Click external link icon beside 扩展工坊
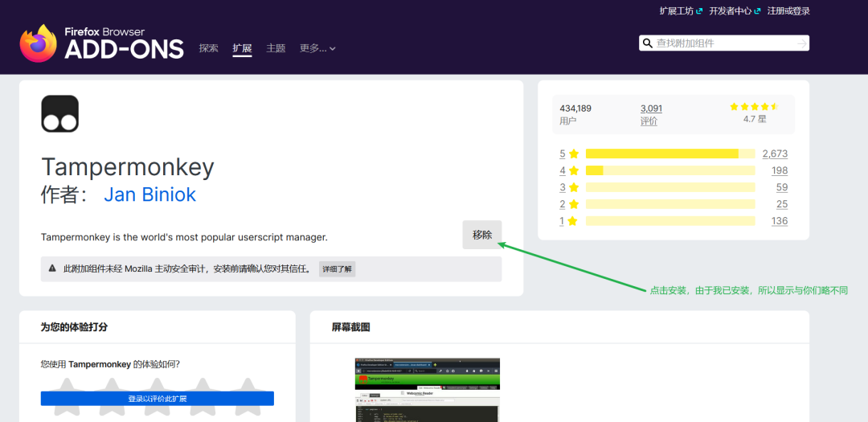 (x=699, y=11)
